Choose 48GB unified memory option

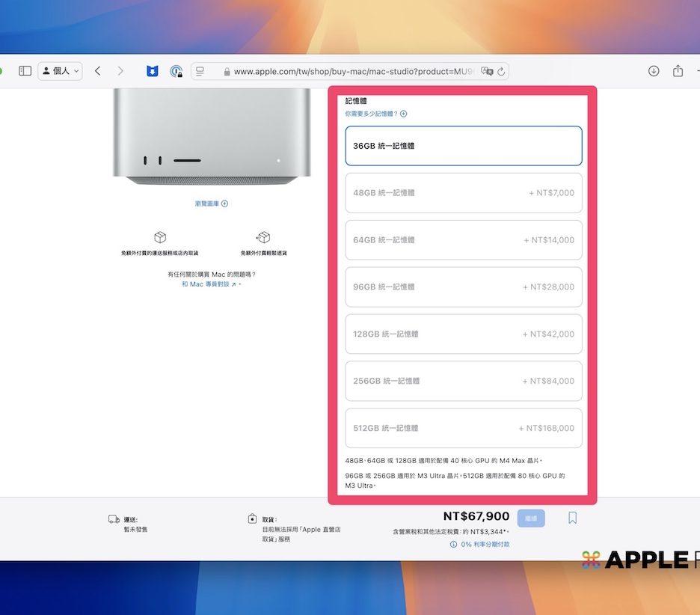[463, 193]
